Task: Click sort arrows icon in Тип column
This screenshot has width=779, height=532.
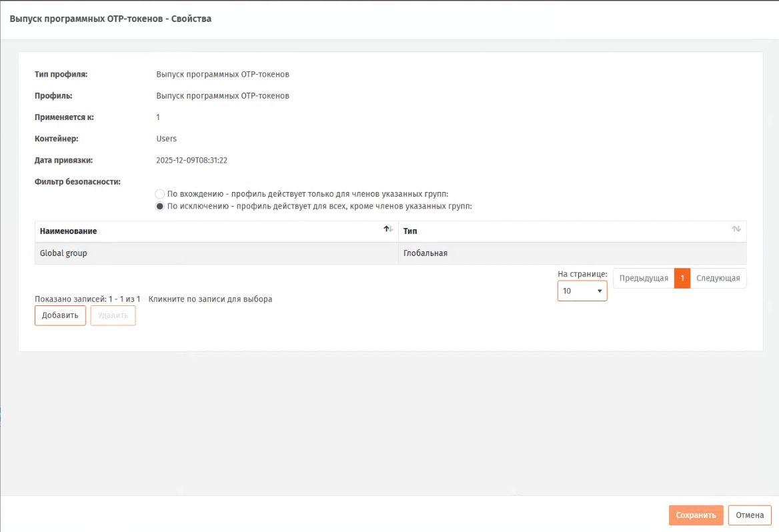Action: [x=736, y=229]
